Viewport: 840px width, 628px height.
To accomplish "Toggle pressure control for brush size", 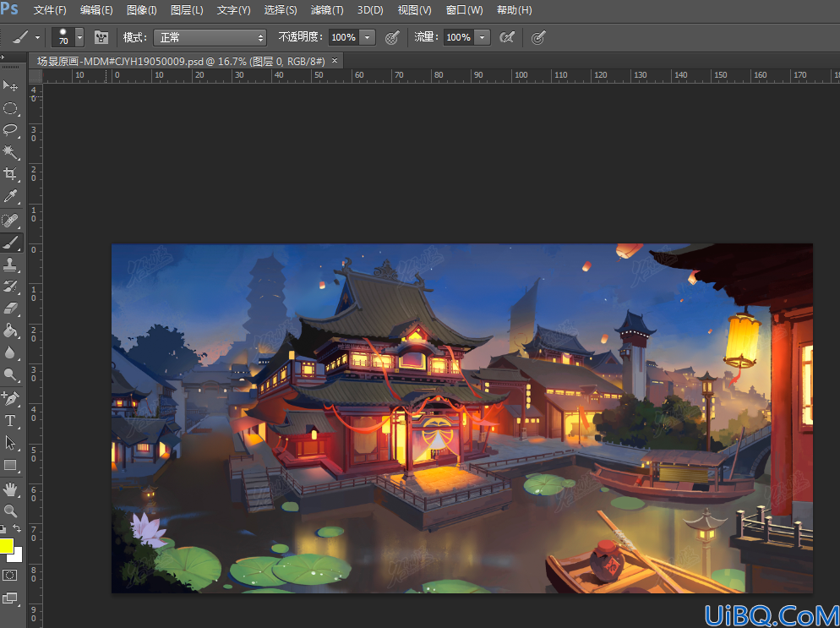I will pyautogui.click(x=537, y=37).
